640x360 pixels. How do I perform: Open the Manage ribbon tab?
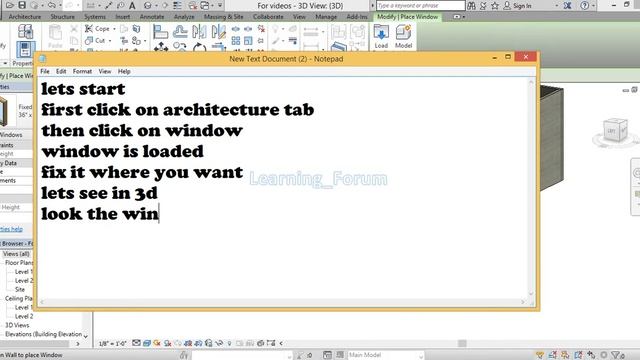[326, 17]
